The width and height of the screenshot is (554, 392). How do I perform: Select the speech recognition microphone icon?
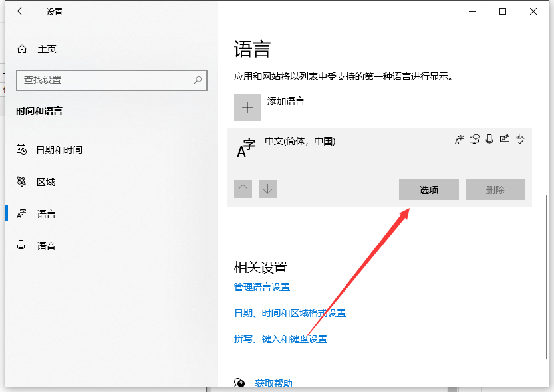point(489,140)
